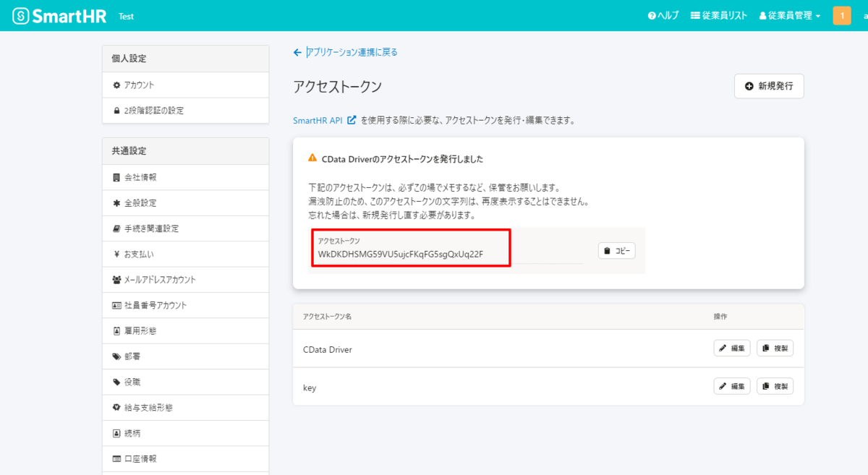Copy the access token with コピー button
This screenshot has width=868, height=475.
[617, 251]
